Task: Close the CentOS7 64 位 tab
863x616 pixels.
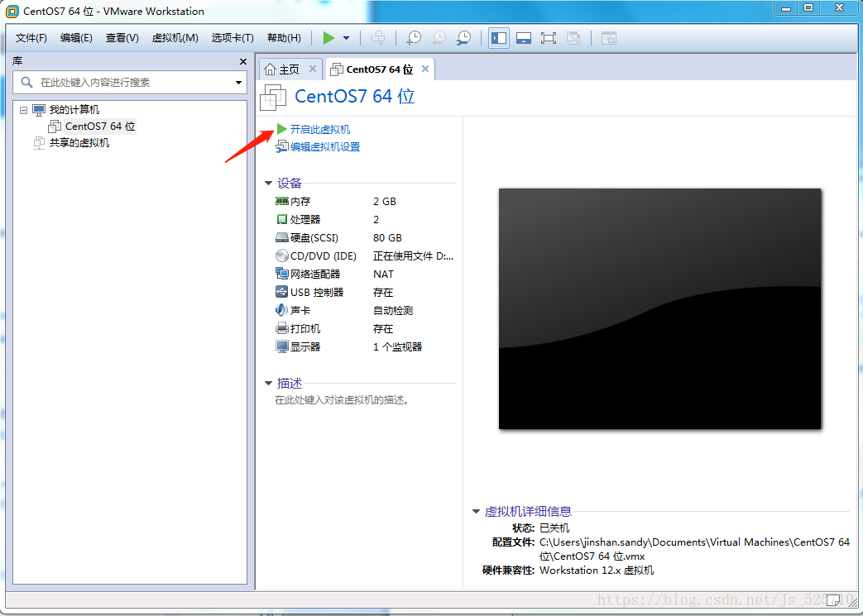Action: tap(425, 69)
